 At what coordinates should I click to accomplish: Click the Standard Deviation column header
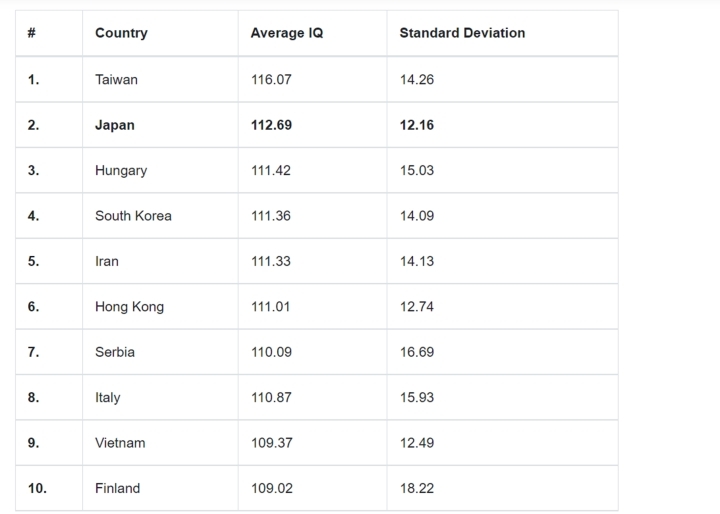462,33
